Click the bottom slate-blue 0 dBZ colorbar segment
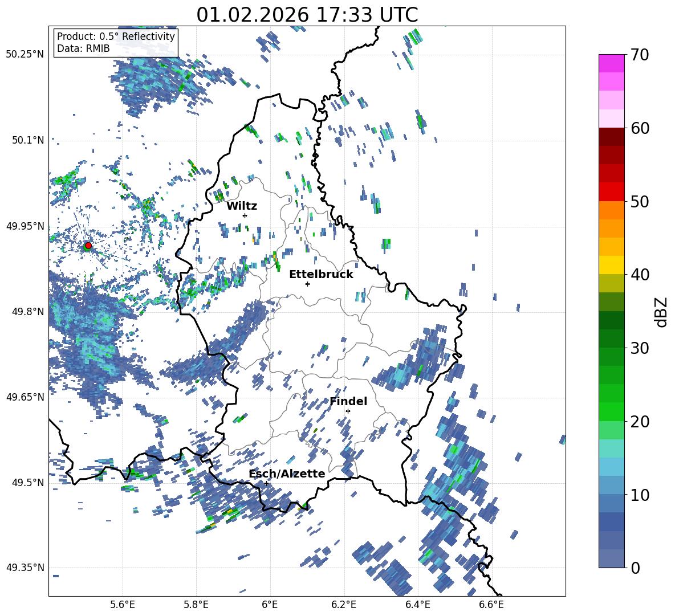Viewport: 675px width, 616px height. pos(611,558)
